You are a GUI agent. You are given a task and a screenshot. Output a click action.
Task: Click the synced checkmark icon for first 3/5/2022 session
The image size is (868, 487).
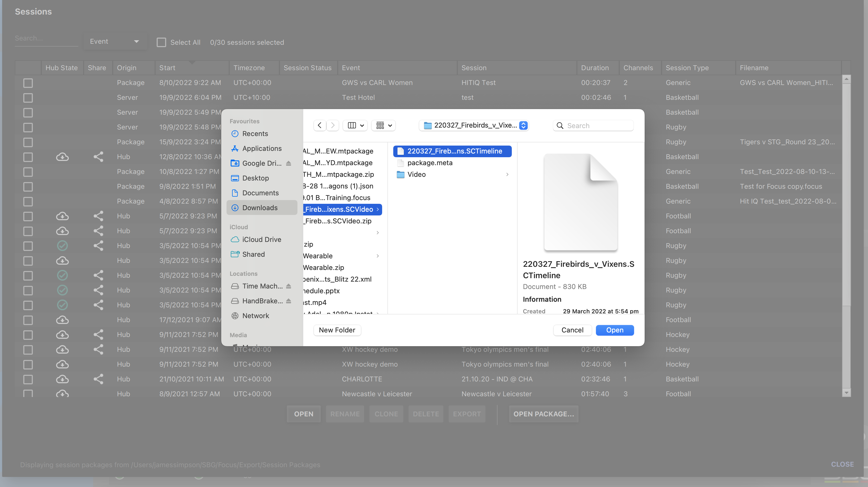click(x=62, y=245)
